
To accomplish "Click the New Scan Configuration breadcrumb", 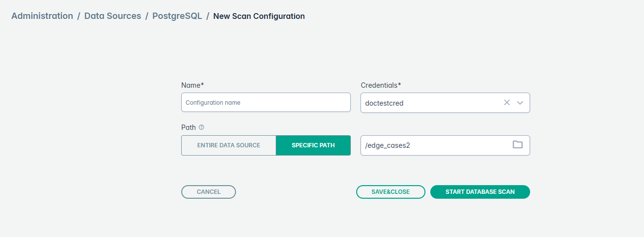I will pos(259,16).
